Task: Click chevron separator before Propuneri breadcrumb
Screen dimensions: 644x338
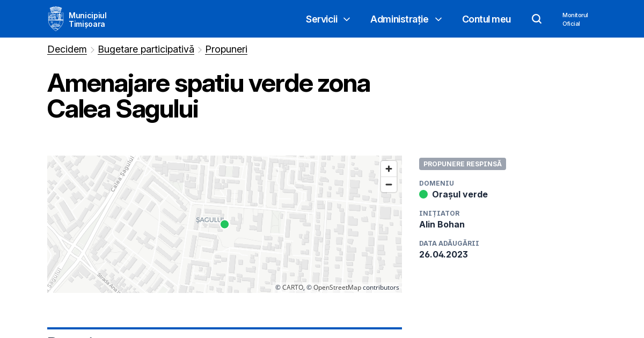Action: 200,50
